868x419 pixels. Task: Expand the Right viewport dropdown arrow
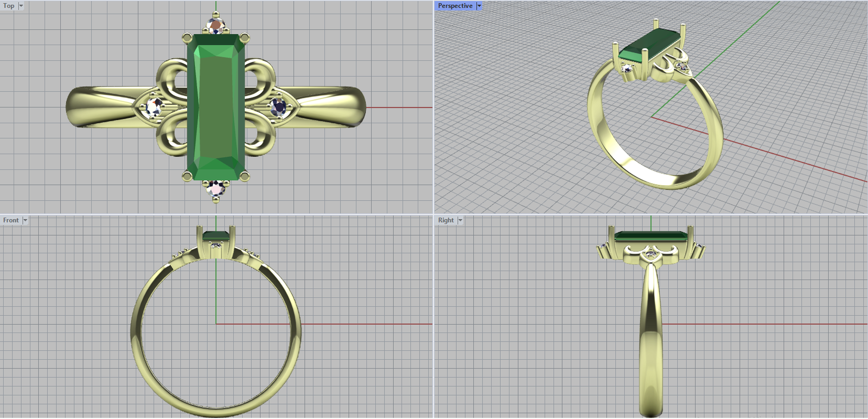tap(460, 220)
